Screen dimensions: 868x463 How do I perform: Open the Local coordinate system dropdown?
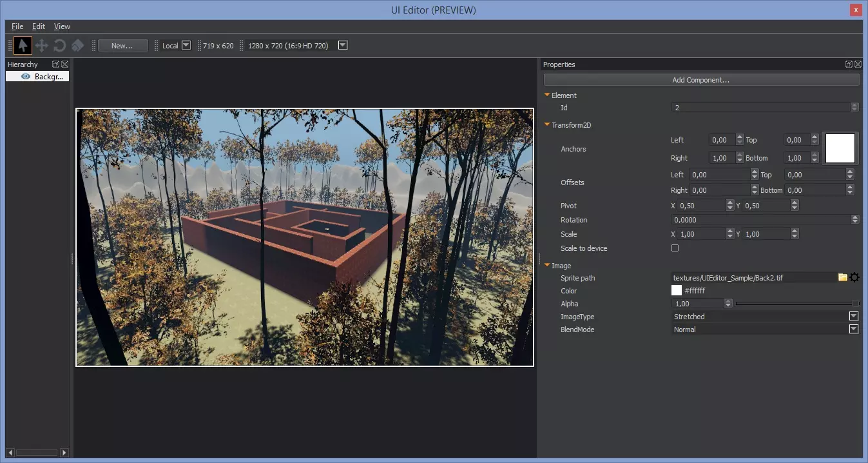[186, 45]
